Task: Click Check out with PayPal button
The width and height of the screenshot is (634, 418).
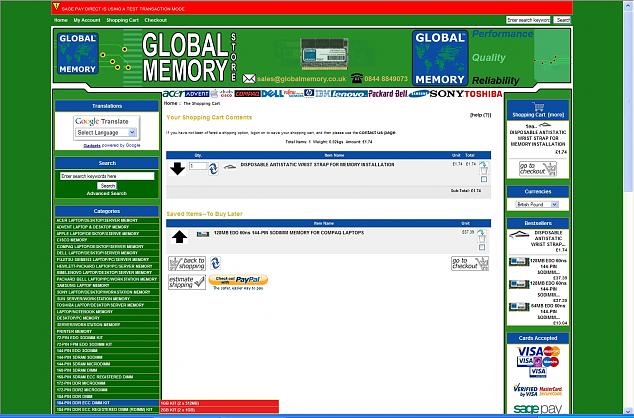Action: 238,280
